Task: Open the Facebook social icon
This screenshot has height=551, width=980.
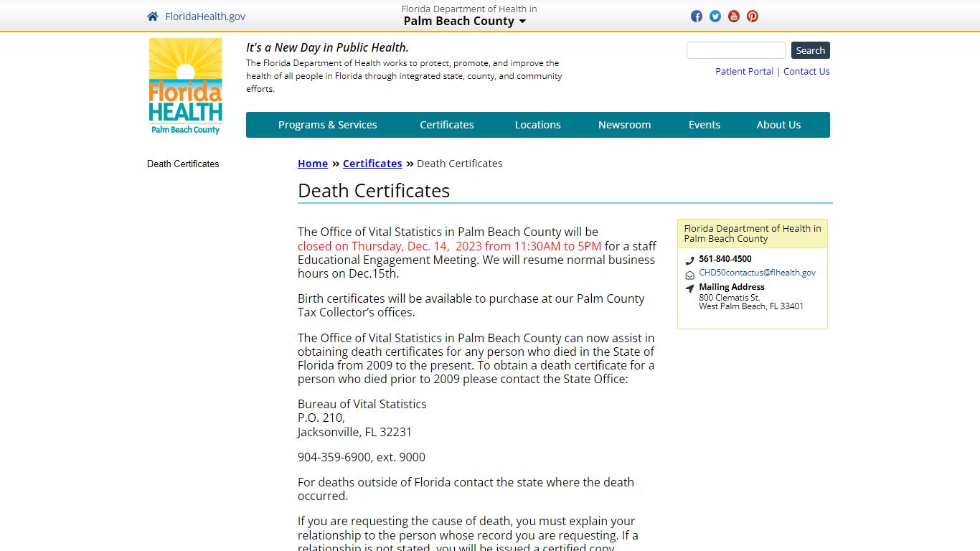Action: (x=697, y=17)
